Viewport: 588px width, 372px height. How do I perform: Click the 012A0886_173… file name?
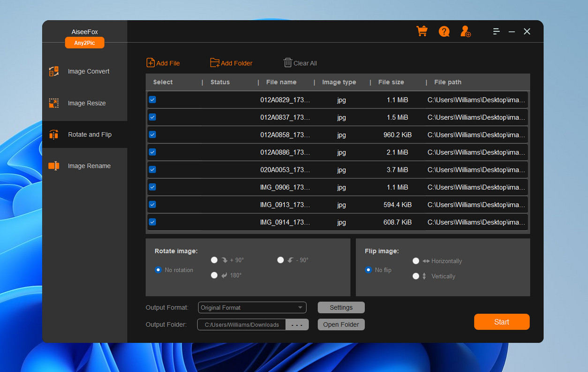[x=285, y=152]
